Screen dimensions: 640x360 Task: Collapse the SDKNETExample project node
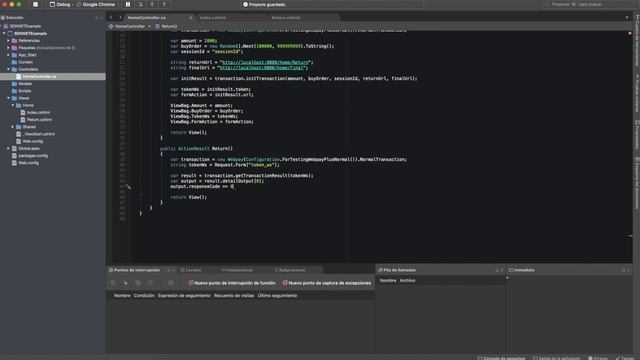pos(4,33)
